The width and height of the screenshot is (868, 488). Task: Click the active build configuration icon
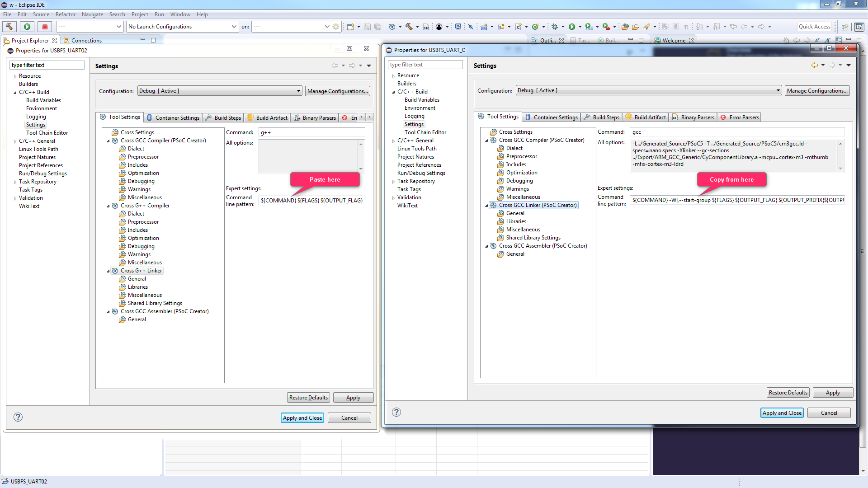392,27
